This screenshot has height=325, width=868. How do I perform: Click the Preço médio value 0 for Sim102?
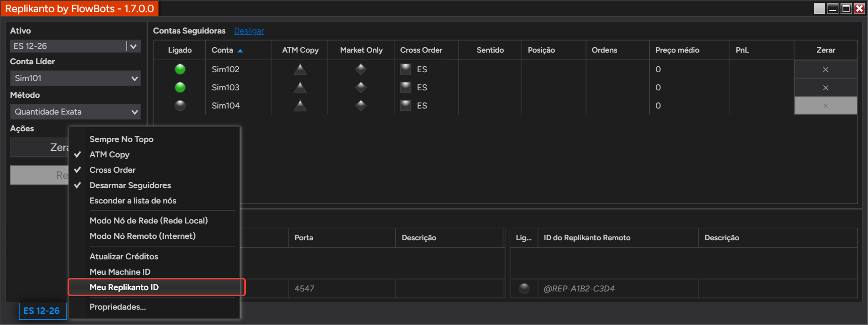pyautogui.click(x=658, y=69)
